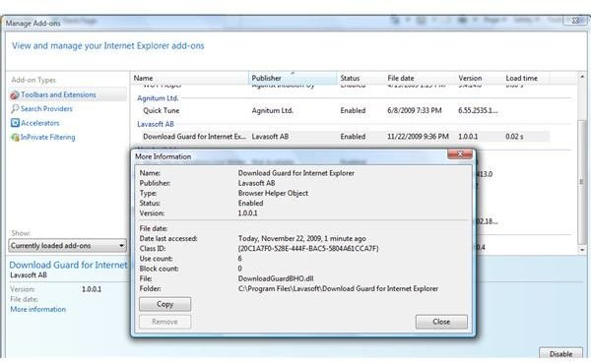Click Quick Tune version 6.55.2535.1 cell
Image resolution: width=591 pixels, height=364 pixels.
click(478, 110)
